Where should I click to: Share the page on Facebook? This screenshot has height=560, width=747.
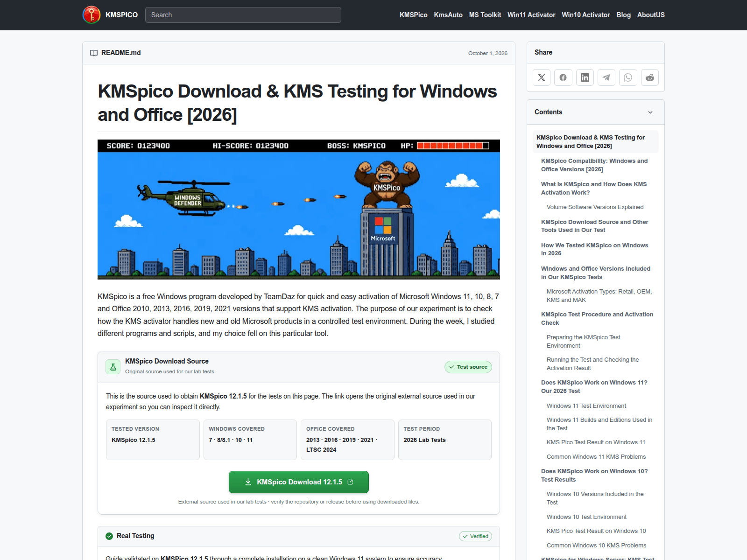[563, 77]
